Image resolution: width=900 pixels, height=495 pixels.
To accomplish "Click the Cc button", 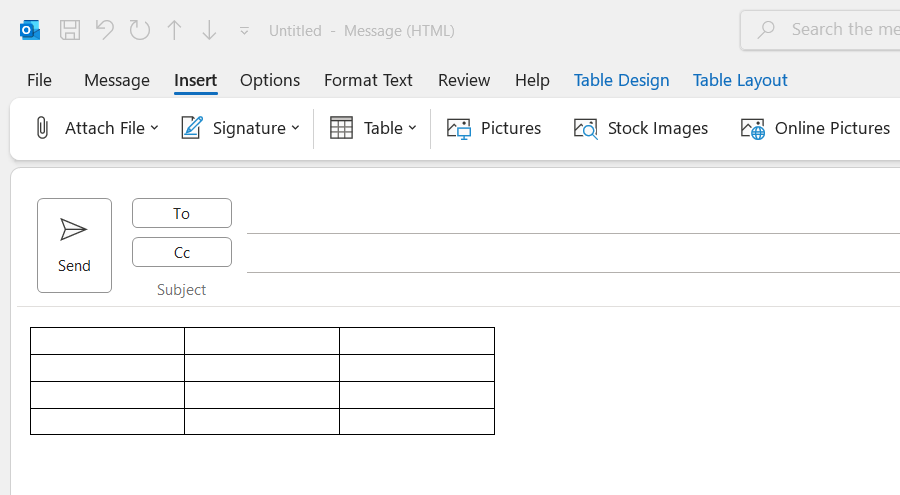I will tap(182, 252).
